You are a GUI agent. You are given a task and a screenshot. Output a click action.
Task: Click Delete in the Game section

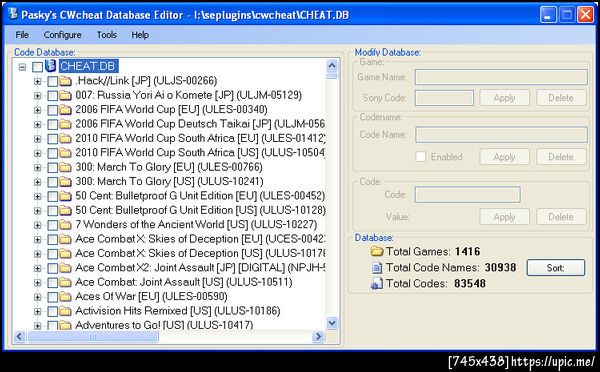tap(561, 98)
